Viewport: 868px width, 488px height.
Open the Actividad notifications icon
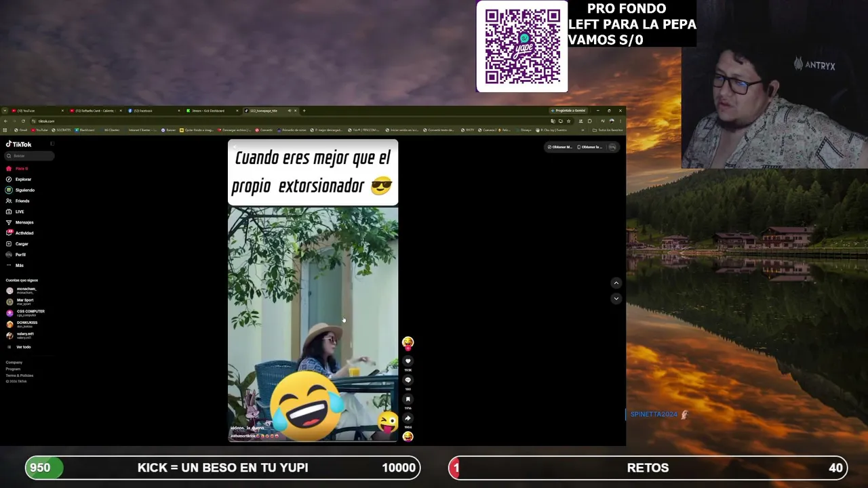click(9, 233)
